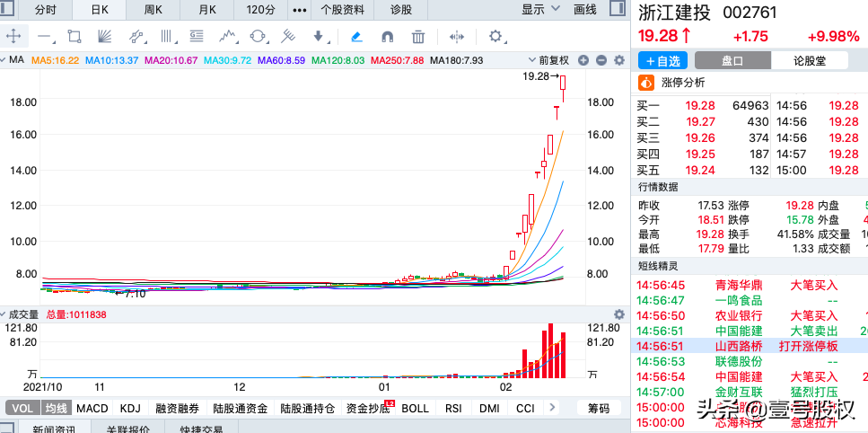Select the DMI indicator

tap(489, 409)
